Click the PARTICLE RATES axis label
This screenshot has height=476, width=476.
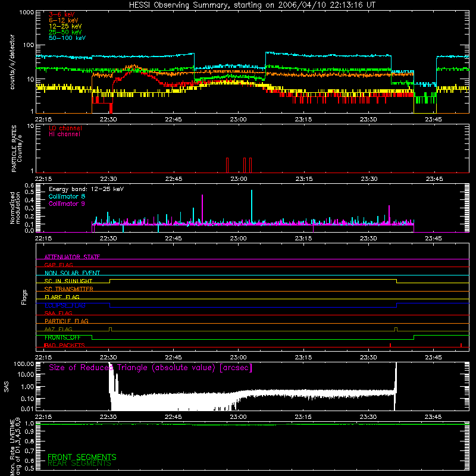pyautogui.click(x=17, y=149)
